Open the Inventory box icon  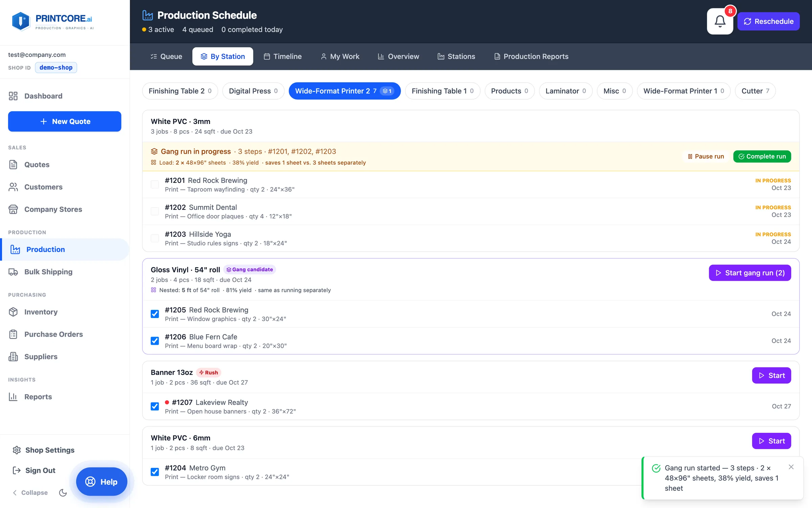pos(13,312)
